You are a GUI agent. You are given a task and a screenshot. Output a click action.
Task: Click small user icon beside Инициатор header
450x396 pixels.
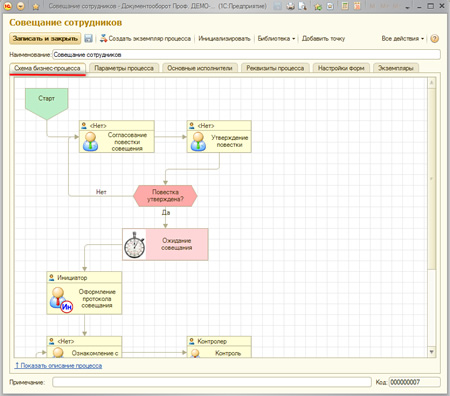[52, 277]
